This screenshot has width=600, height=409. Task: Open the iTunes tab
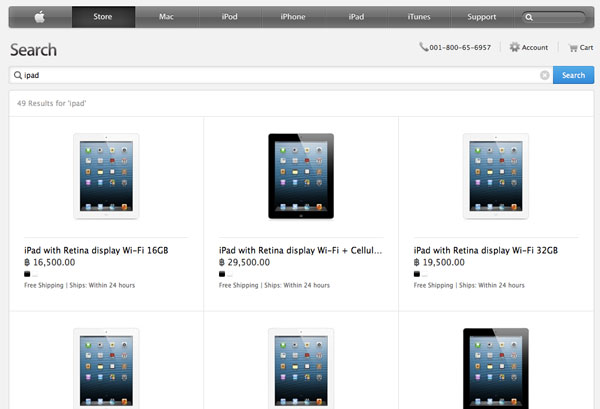pyautogui.click(x=419, y=17)
